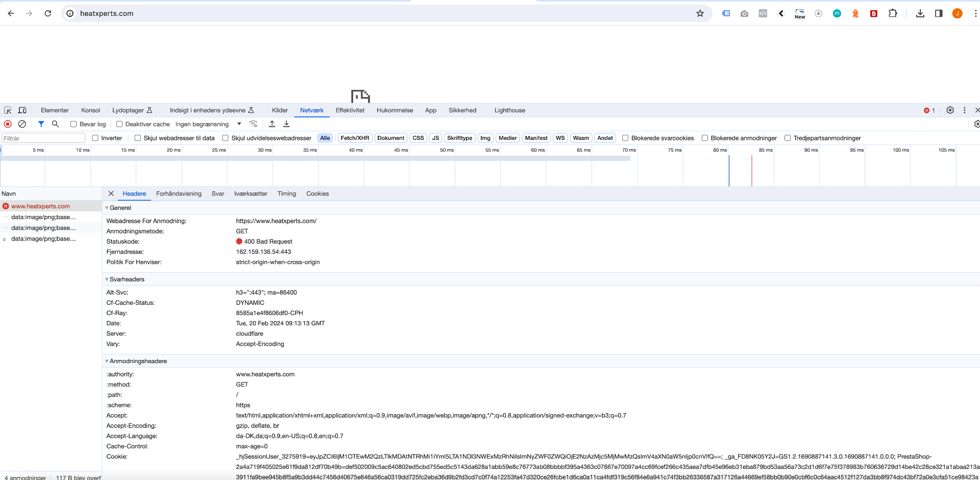The height and width of the screenshot is (480, 980).
Task: Open the camera screenshot extension
Action: [744, 14]
